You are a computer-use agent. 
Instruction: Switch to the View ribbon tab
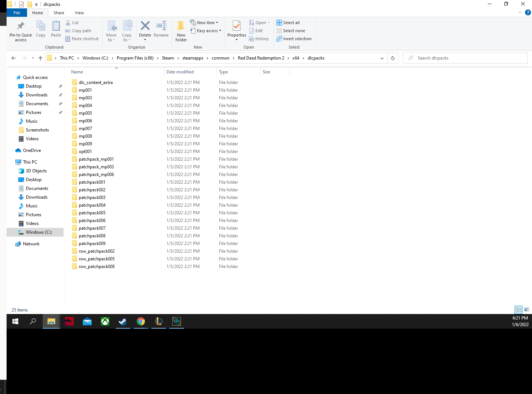point(79,13)
